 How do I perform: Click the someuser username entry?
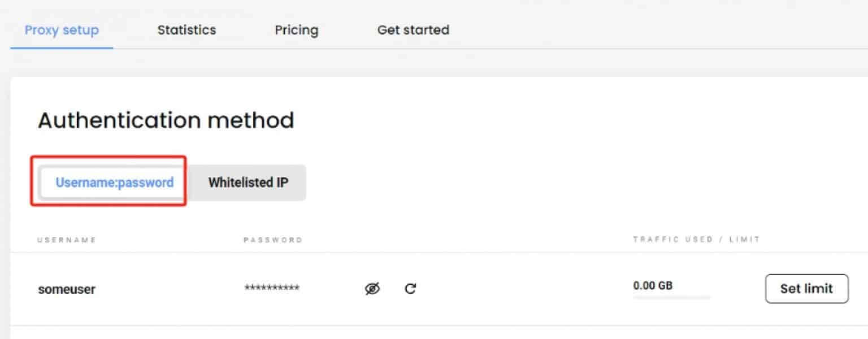pos(66,289)
